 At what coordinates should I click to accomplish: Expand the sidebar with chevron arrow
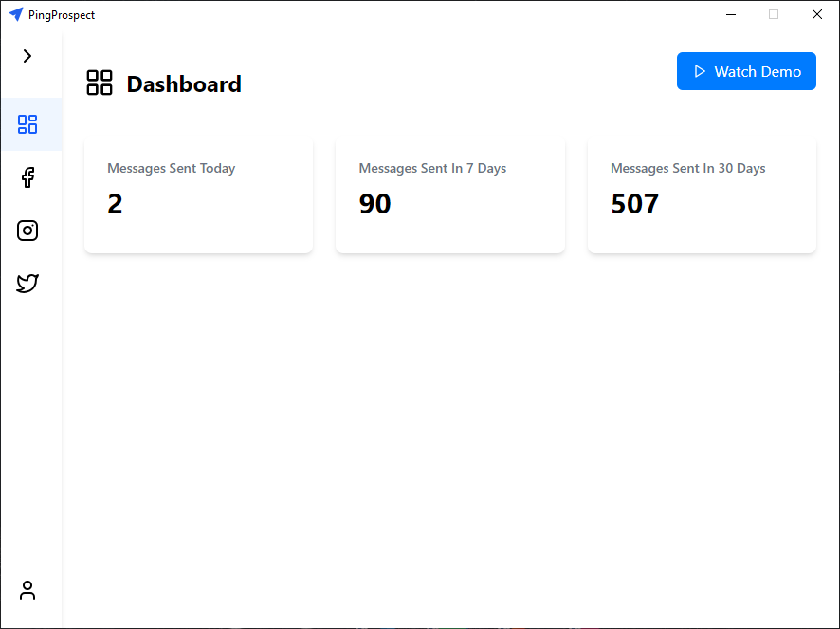(x=27, y=56)
